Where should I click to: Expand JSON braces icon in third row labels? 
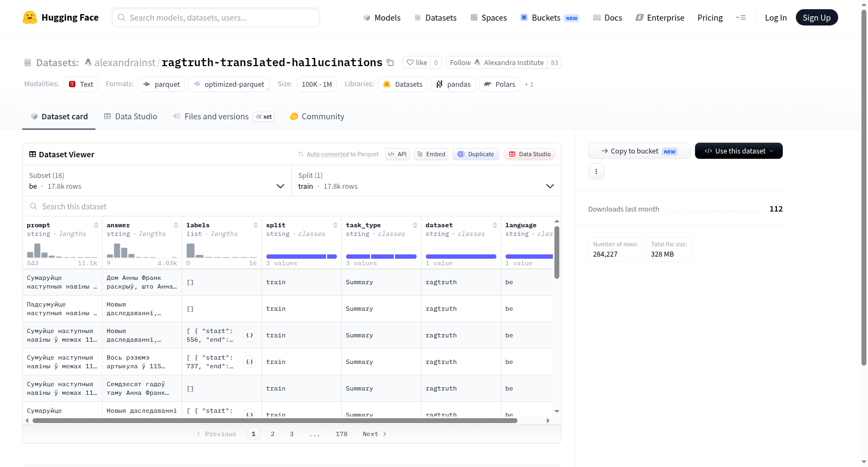tap(250, 335)
